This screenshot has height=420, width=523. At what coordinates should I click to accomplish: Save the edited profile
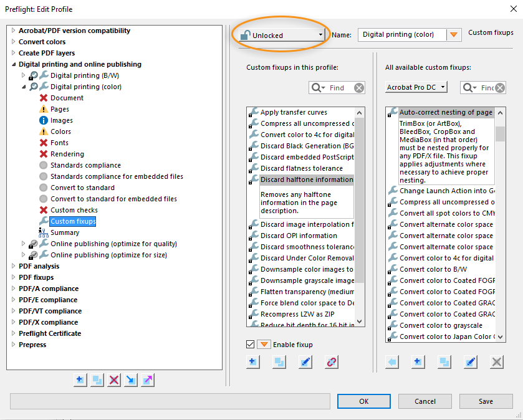click(x=486, y=401)
